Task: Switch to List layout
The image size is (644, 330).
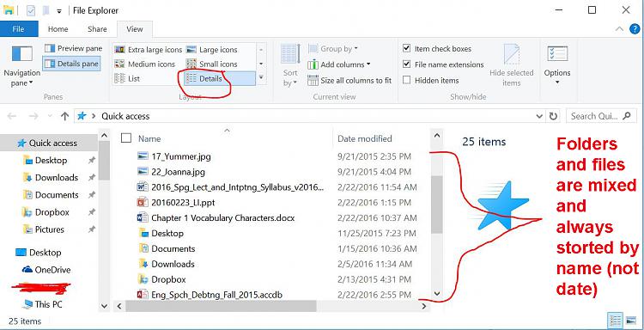Action: point(127,78)
